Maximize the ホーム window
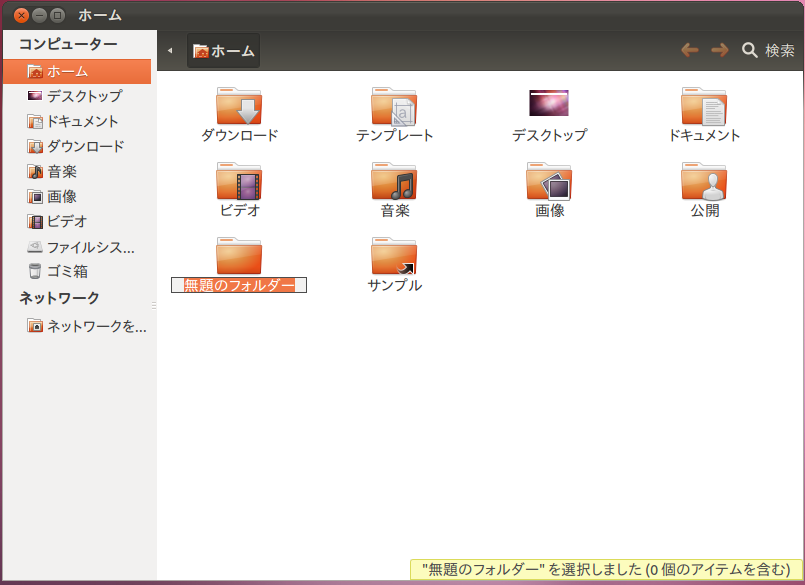This screenshot has width=805, height=585. tap(58, 15)
